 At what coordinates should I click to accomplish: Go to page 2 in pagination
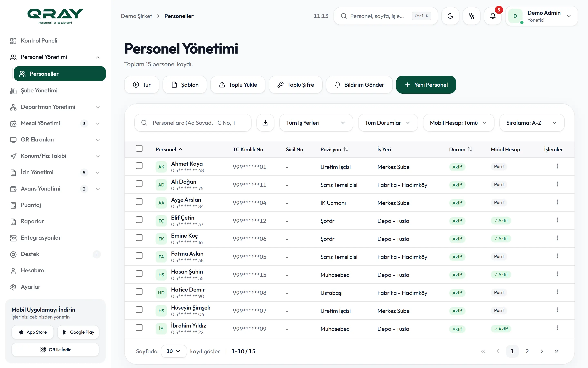pyautogui.click(x=527, y=351)
